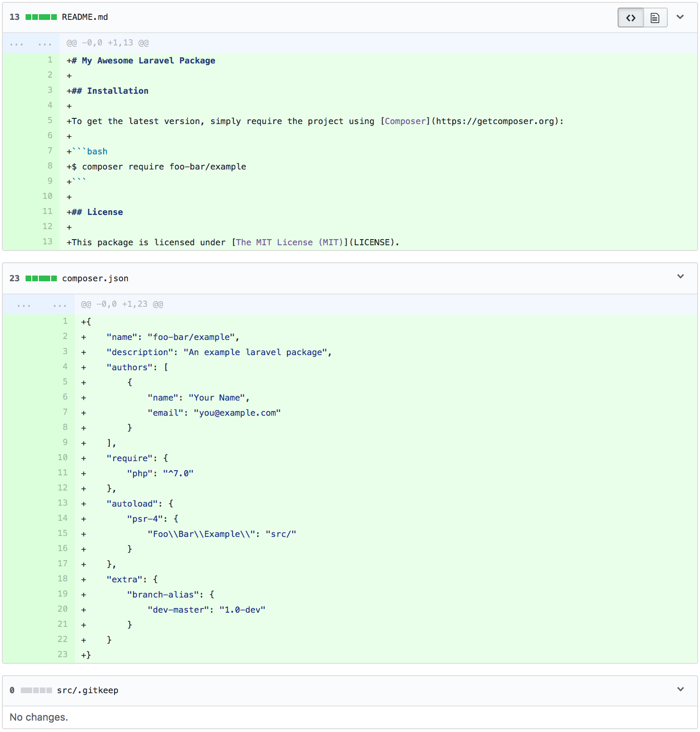Click the '@@ -0,0 +1,13 @@' hunk header
This screenshot has width=700, height=732.
[108, 43]
